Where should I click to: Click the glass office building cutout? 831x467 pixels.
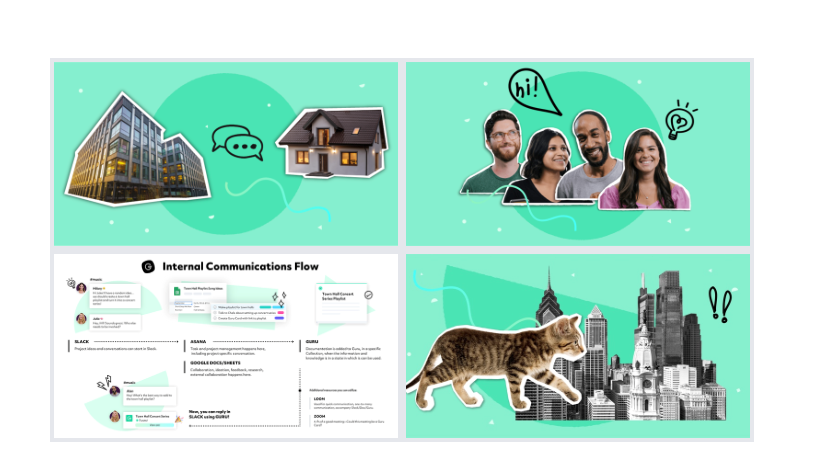click(138, 151)
